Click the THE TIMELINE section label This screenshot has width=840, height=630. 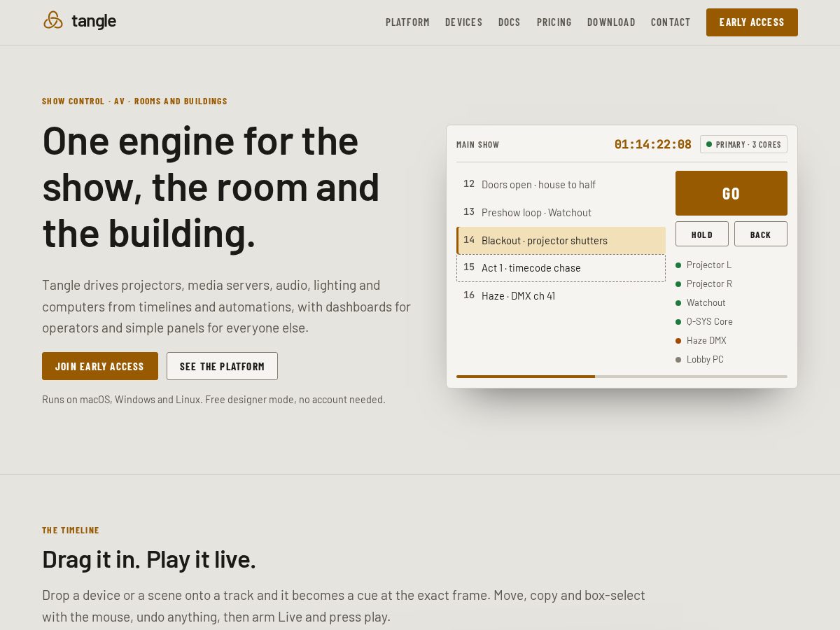click(71, 531)
